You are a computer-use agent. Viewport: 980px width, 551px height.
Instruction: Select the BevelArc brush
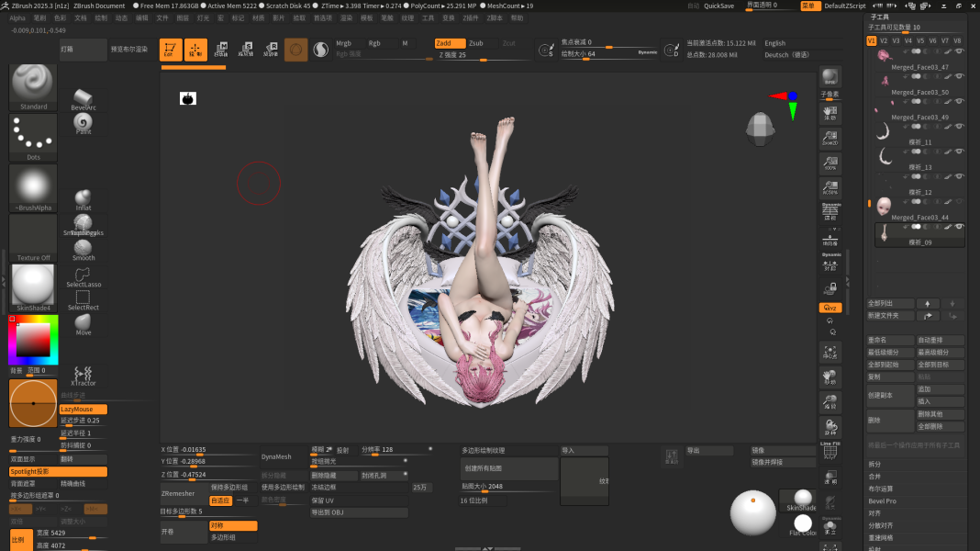pyautogui.click(x=84, y=99)
